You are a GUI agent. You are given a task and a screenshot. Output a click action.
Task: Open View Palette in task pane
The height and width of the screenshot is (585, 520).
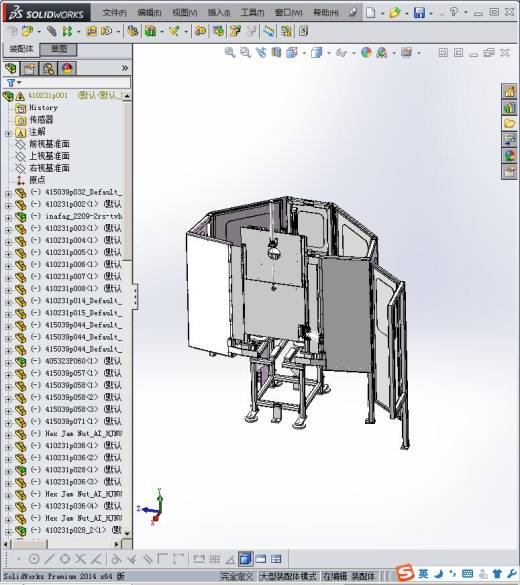click(510, 140)
